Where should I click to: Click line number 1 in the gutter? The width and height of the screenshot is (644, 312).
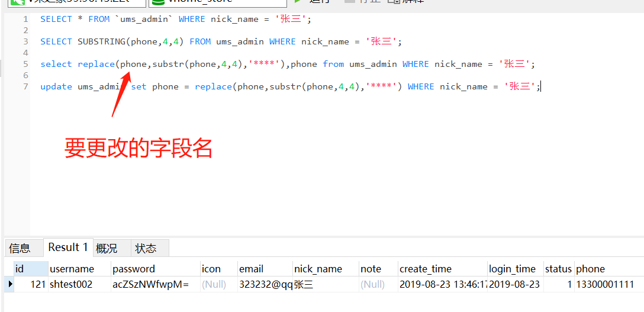click(25, 19)
